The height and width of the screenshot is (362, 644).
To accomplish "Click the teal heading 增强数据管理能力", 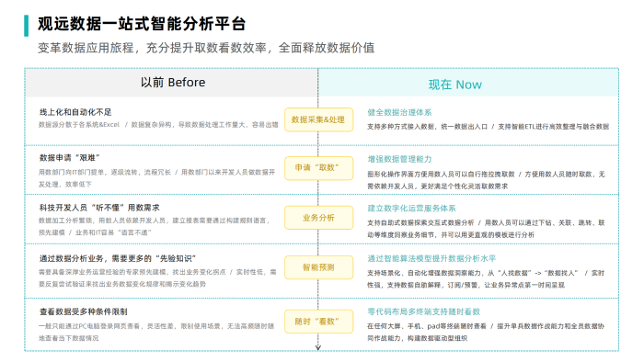I will (399, 159).
